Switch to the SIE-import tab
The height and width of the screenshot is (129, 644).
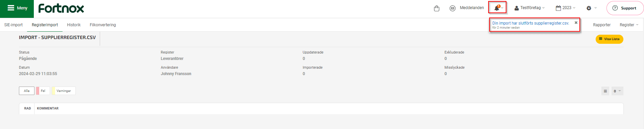click(14, 25)
